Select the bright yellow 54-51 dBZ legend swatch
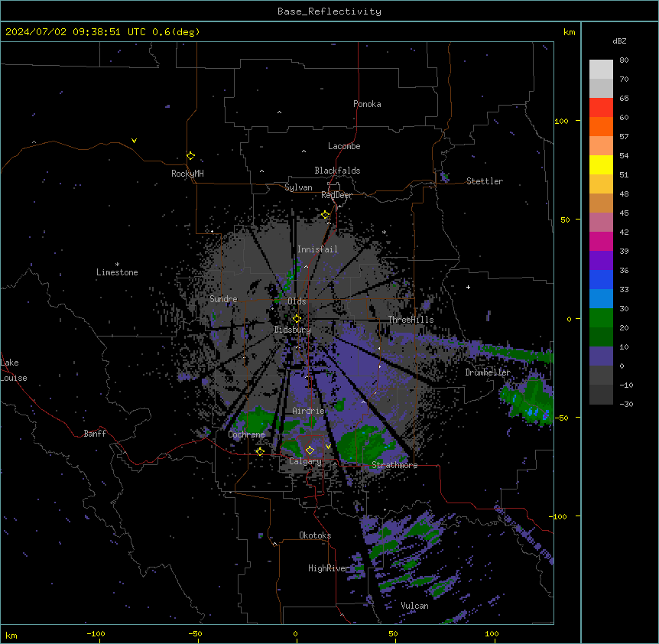 coord(601,164)
